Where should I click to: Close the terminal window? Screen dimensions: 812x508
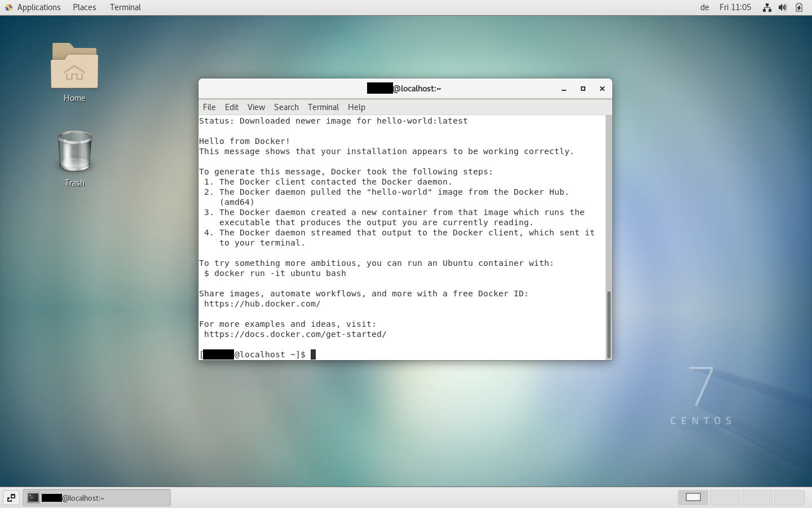[602, 89]
